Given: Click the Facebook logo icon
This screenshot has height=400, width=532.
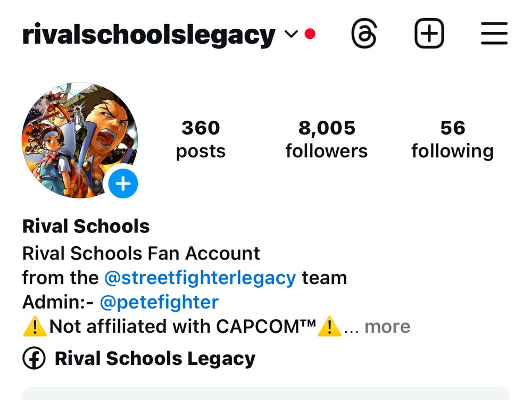Looking at the screenshot, I should point(34,358).
